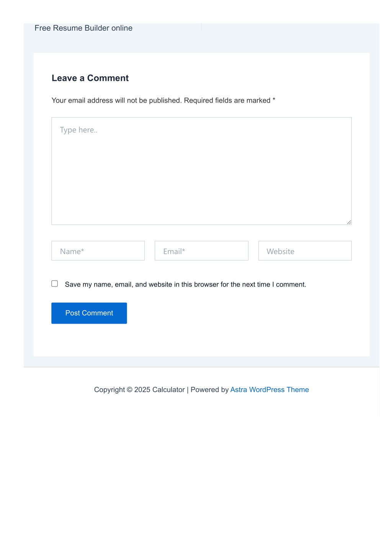Screen dimensions: 392x555
Task: Select the Website input field
Action: click(x=305, y=250)
